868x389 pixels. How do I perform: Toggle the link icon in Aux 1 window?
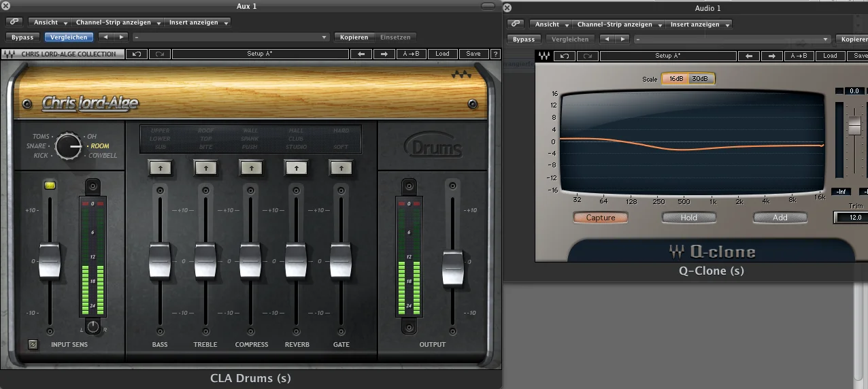[x=15, y=22]
